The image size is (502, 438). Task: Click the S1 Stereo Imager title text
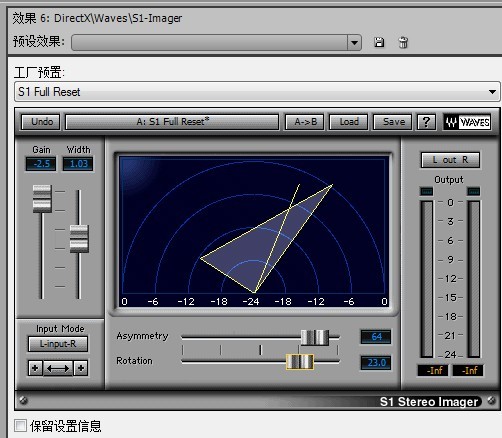tap(429, 402)
